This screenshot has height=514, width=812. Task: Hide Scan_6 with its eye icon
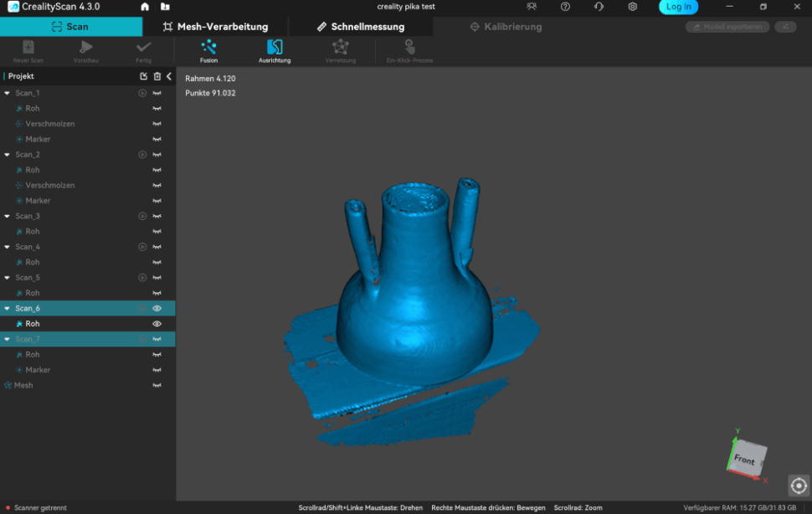157,309
